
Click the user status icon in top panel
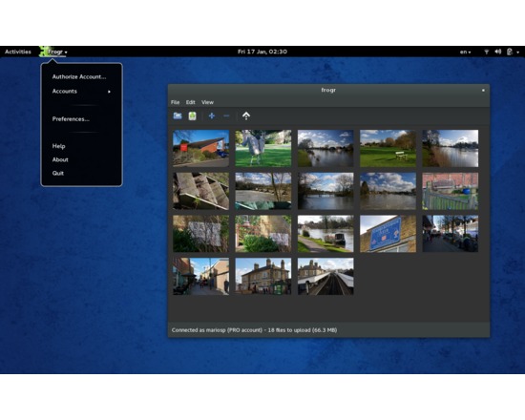[x=510, y=52]
